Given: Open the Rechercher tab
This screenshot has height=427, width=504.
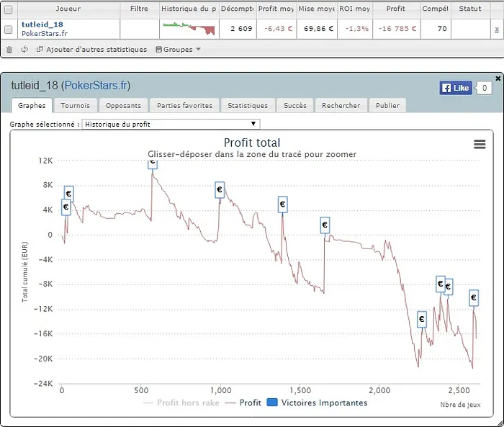Looking at the screenshot, I should coord(341,105).
